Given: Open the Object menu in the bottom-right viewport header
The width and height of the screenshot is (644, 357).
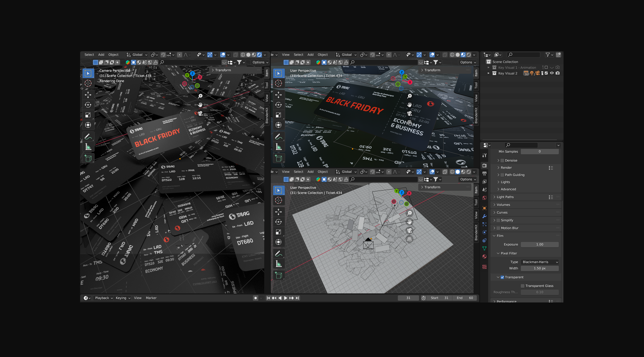Looking at the screenshot, I should click(323, 172).
